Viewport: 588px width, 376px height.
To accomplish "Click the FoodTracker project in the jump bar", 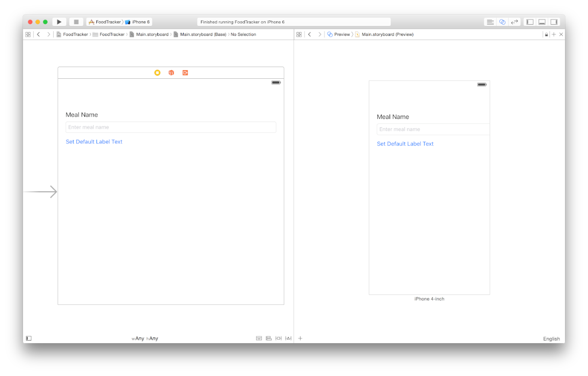I will point(72,34).
